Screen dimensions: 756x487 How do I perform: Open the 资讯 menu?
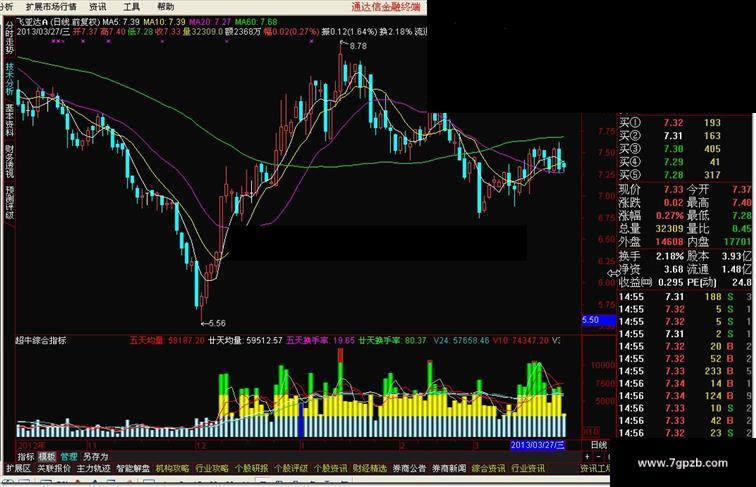97,7
